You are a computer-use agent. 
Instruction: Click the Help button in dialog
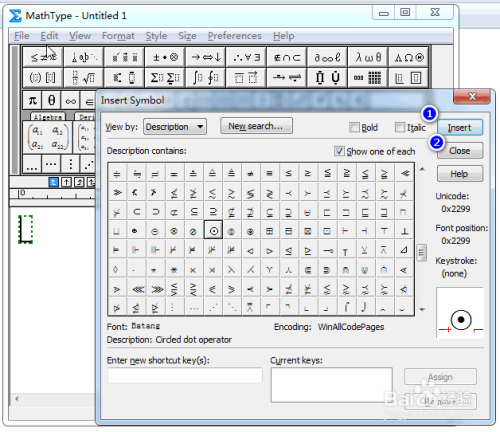(460, 174)
